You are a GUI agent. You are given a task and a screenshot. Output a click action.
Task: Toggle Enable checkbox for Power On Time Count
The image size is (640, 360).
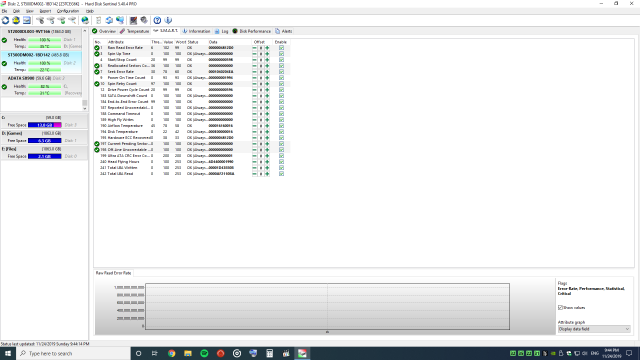pos(281,78)
